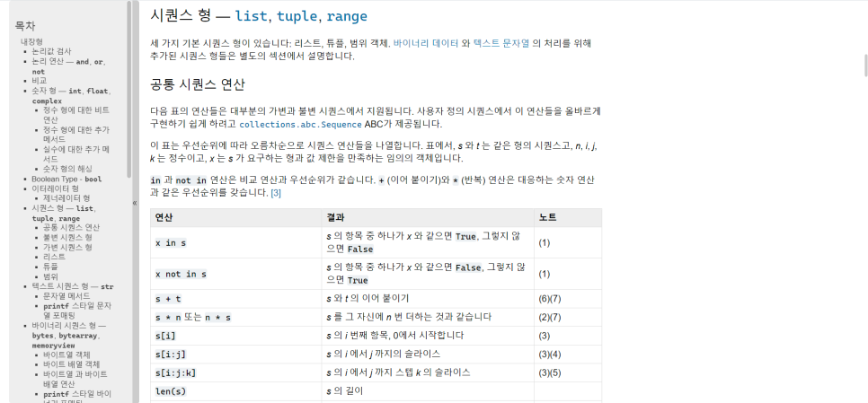The image size is (868, 403).
Task: Click the tuple link in the heading
Action: tap(297, 16)
